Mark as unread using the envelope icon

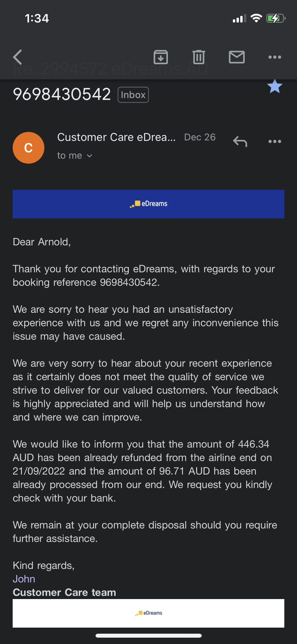[237, 57]
